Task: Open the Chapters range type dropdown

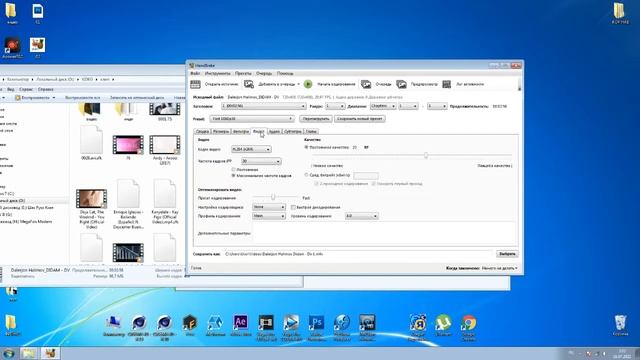Action: (383, 106)
